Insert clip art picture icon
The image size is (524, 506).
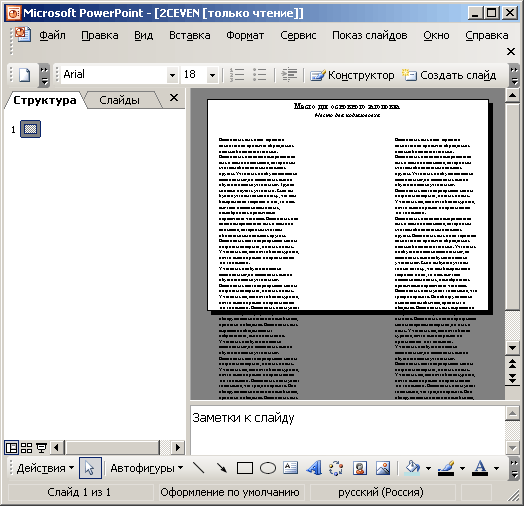tap(360, 468)
